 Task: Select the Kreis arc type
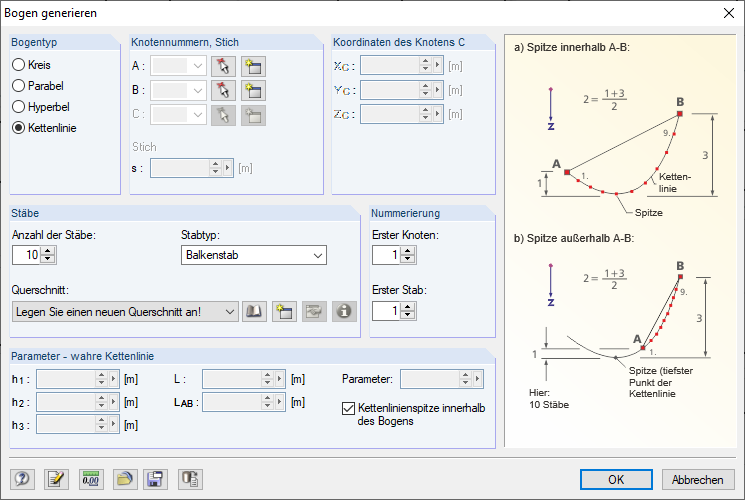[x=31, y=65]
